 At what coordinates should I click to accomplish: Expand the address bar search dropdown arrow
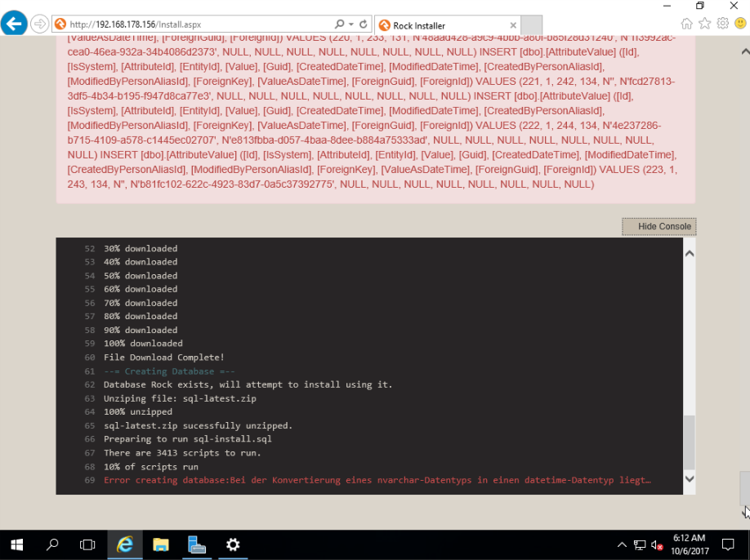point(350,24)
